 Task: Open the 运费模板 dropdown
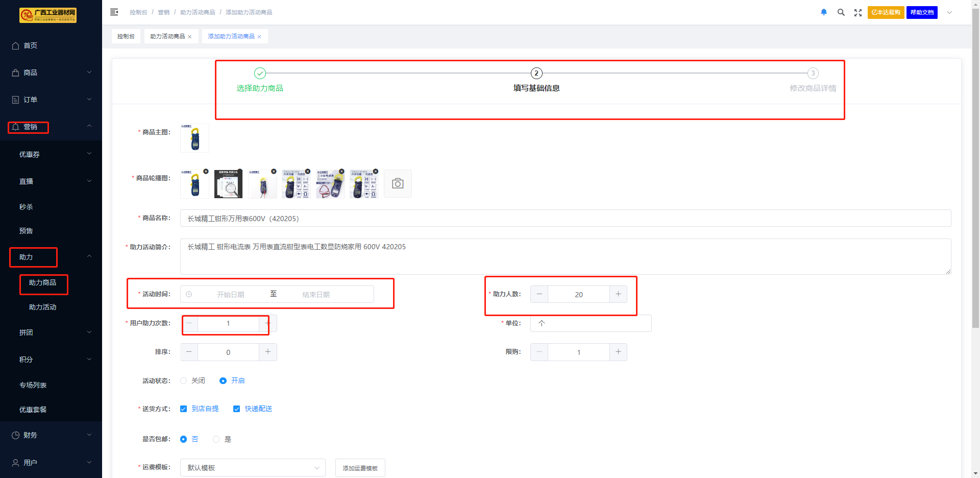coord(253,468)
